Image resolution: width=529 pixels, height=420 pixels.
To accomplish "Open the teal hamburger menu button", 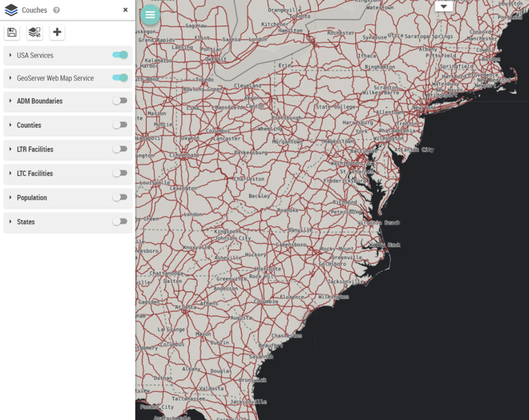I will pos(150,15).
